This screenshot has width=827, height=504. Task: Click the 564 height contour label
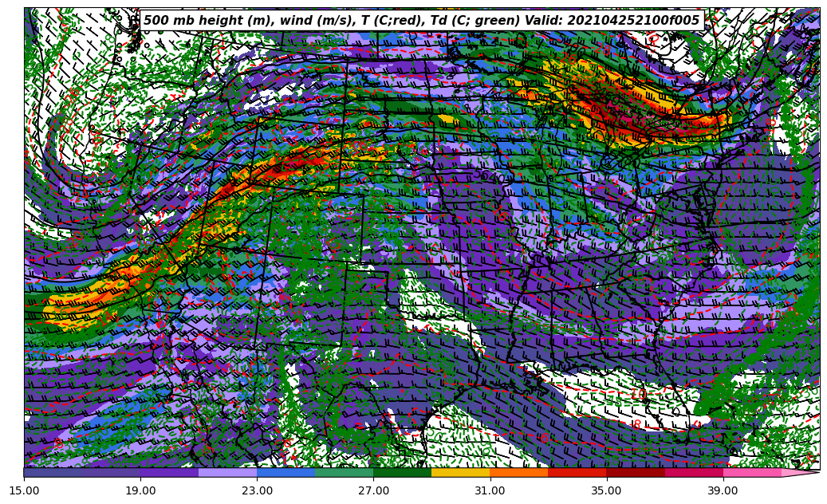coord(486,175)
